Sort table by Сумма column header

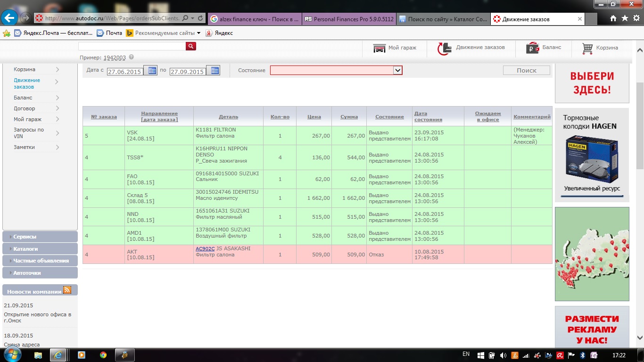[x=349, y=116]
